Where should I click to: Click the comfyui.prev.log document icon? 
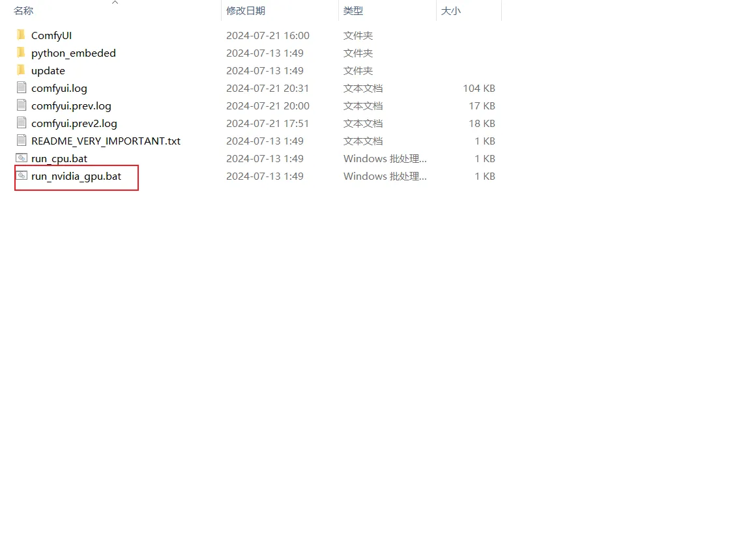(22, 105)
